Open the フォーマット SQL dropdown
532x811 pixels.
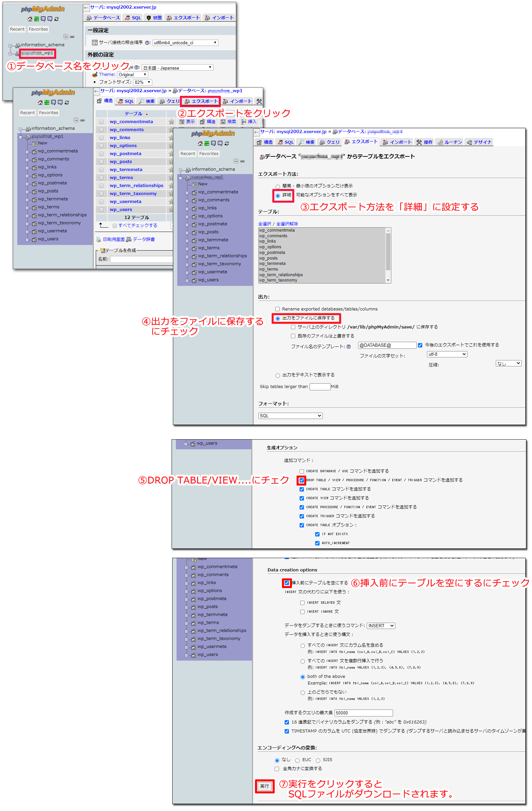291,416
